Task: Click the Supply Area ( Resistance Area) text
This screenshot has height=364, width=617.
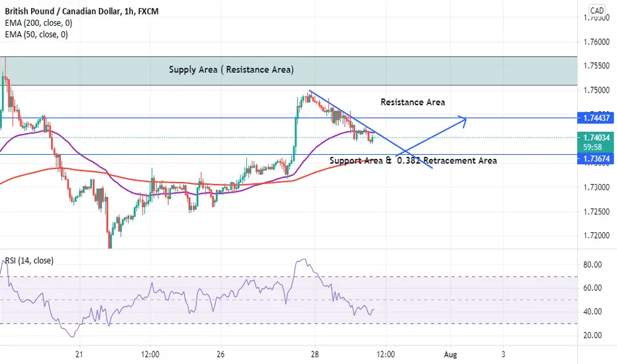Action: [x=232, y=69]
